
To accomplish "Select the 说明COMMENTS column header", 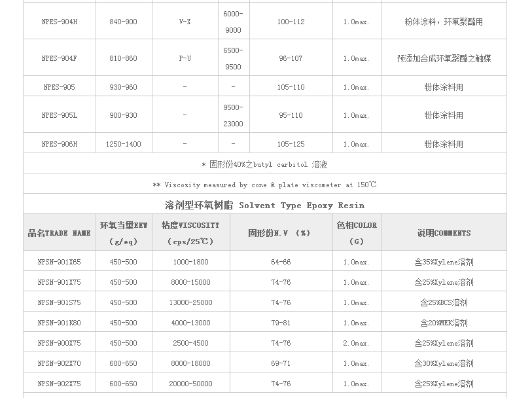I will [x=444, y=233].
